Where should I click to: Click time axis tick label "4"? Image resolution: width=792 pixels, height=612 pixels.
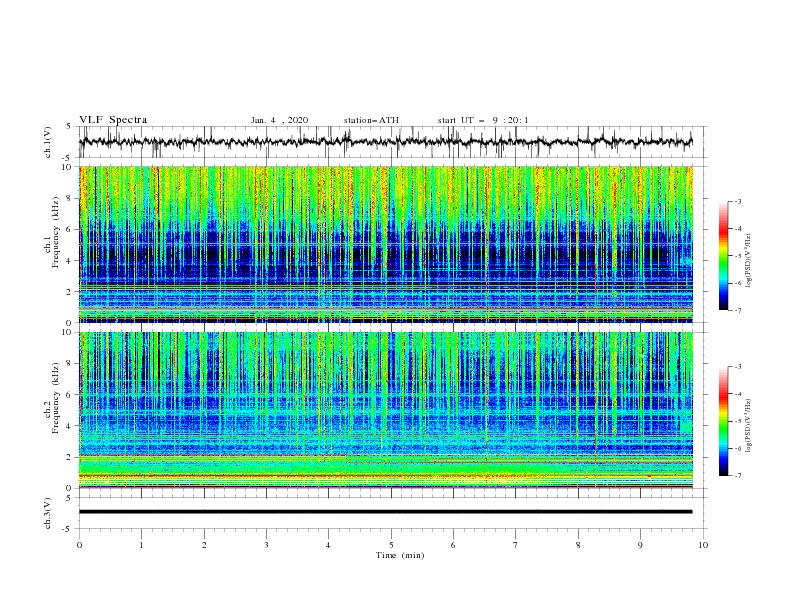coord(328,545)
